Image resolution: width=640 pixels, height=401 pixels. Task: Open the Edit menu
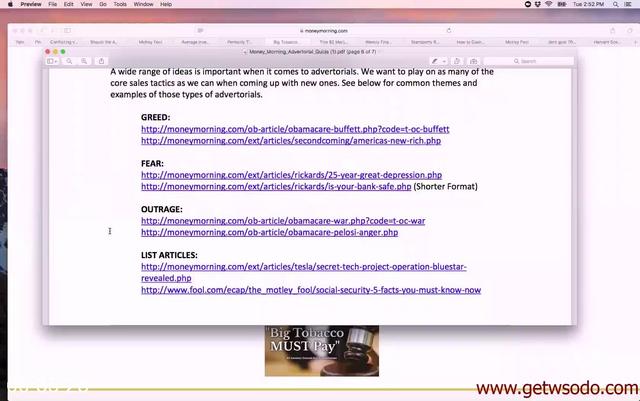tap(69, 4)
